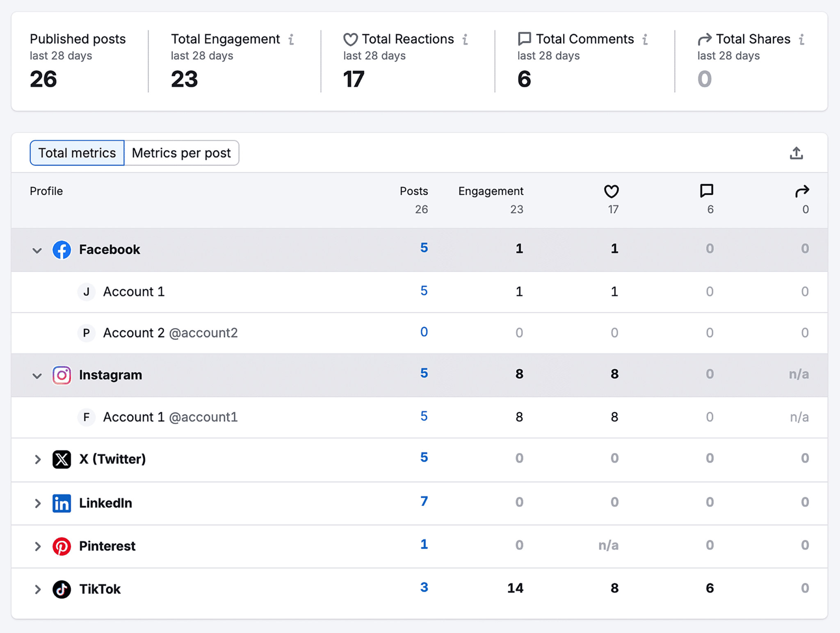Click the LinkedIn logo icon
Screen dimensions: 840x633
(x=62, y=503)
